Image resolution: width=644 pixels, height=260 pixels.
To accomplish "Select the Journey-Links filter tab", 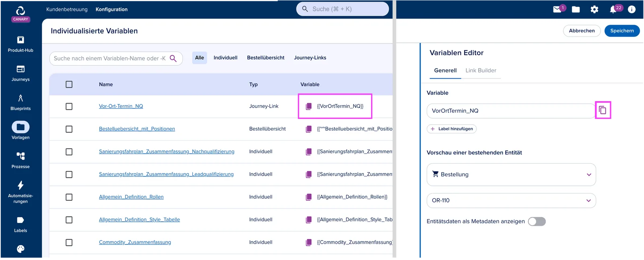I will (x=310, y=58).
